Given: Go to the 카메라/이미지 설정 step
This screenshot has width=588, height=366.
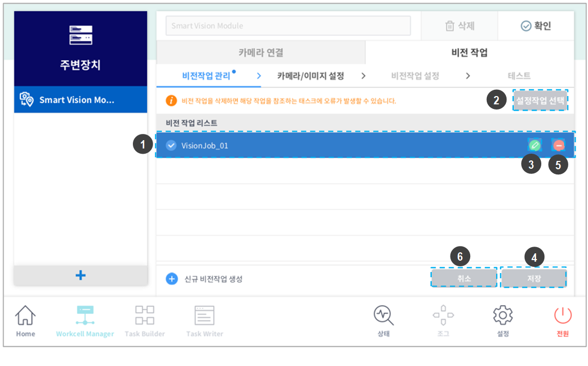Looking at the screenshot, I should pyautogui.click(x=310, y=76).
